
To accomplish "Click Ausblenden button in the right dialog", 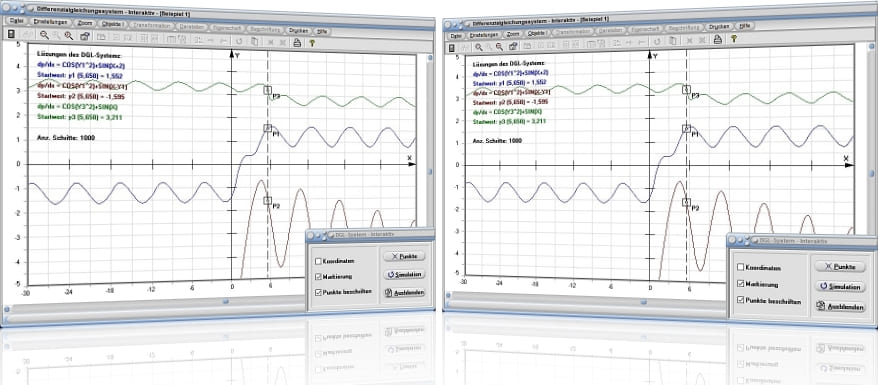I will point(840,307).
